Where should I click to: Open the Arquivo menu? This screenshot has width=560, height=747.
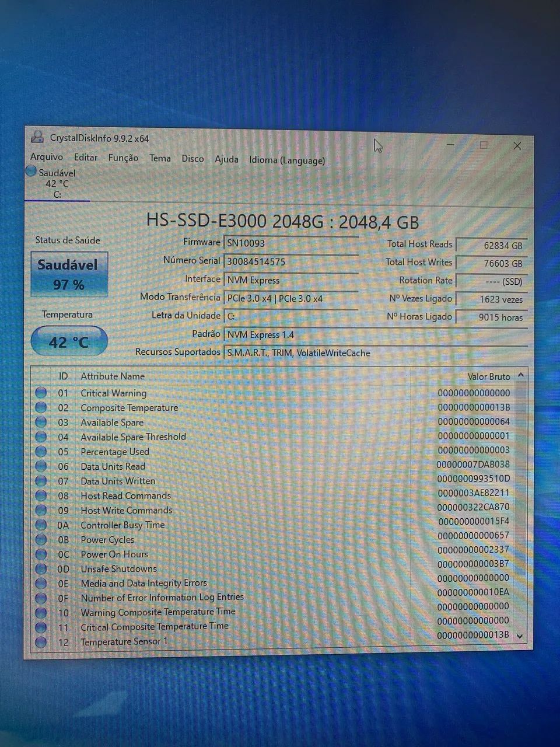point(47,157)
